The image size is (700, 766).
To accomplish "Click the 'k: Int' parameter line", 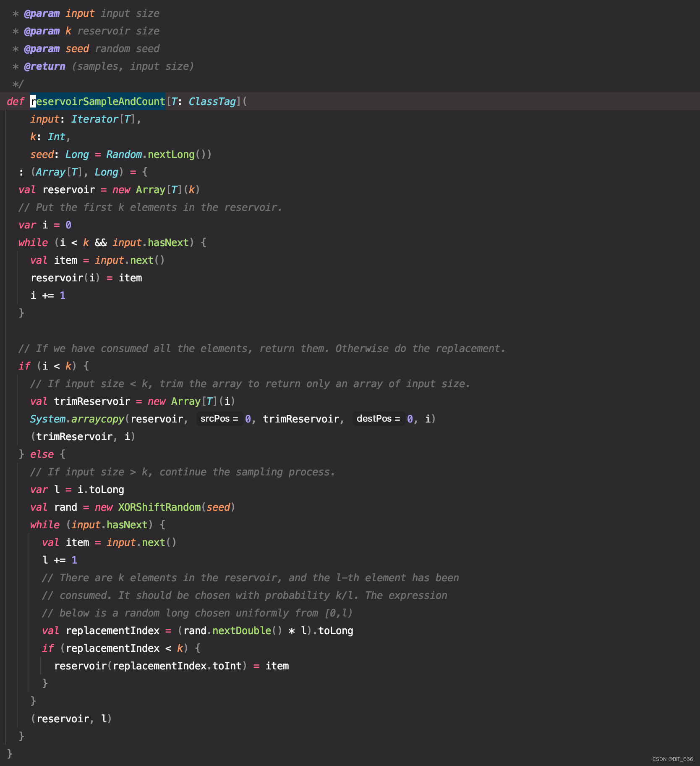I will click(50, 137).
